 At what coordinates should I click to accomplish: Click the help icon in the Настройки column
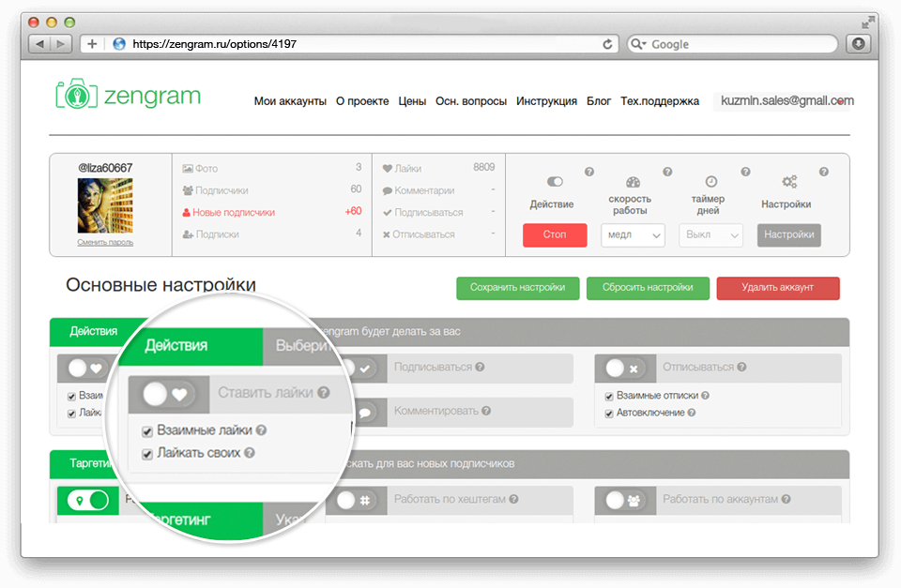[x=823, y=172]
